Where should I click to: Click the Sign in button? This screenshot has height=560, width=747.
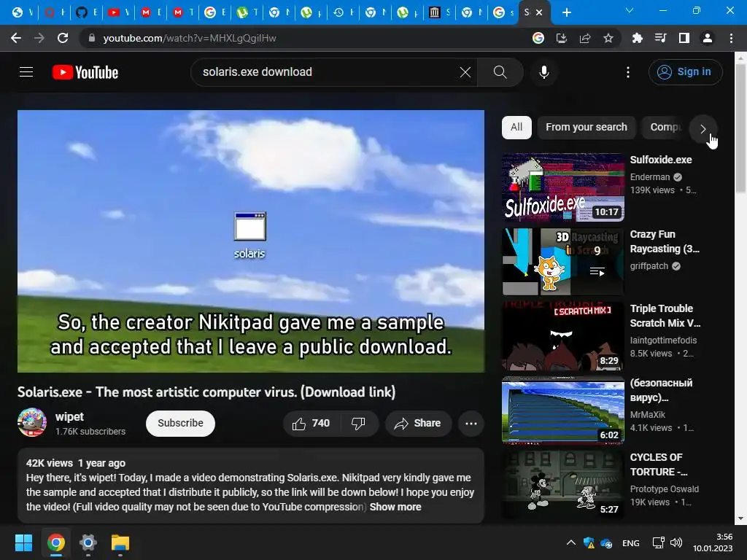point(685,72)
